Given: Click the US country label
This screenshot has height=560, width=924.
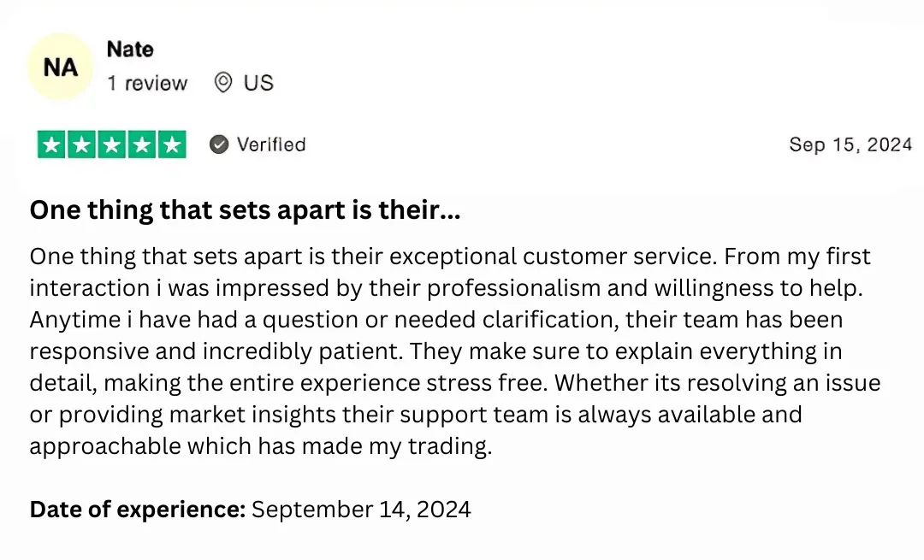Looking at the screenshot, I should (x=258, y=83).
